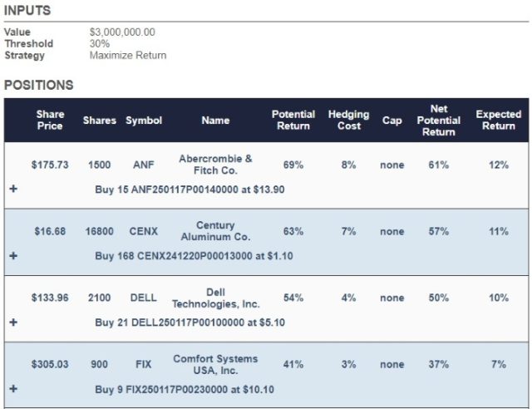Sort by the Shares column header
This screenshot has width=532, height=409.
[100, 121]
